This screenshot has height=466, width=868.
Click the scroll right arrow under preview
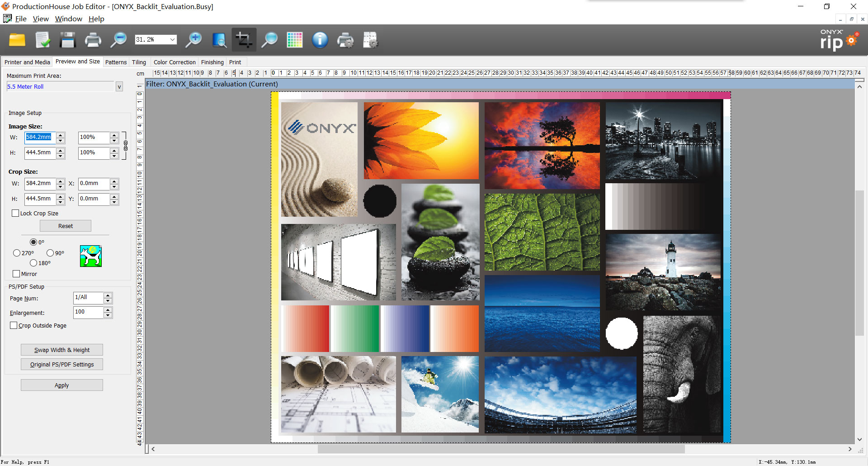tap(850, 449)
